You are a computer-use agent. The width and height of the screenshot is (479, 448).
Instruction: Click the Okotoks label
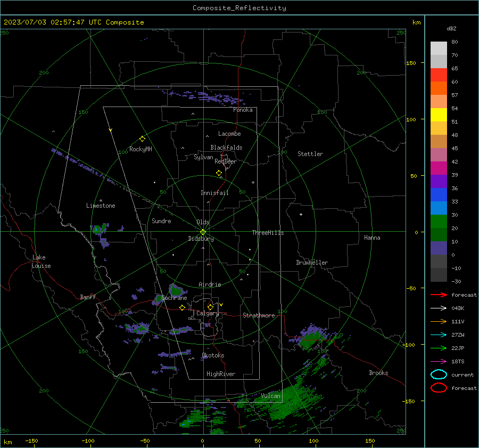[213, 355]
